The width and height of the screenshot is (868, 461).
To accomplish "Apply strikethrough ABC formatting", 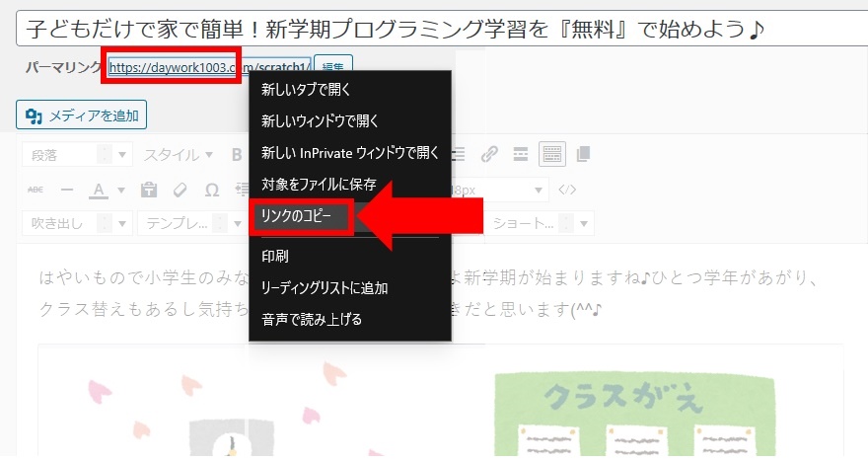I will [x=36, y=190].
